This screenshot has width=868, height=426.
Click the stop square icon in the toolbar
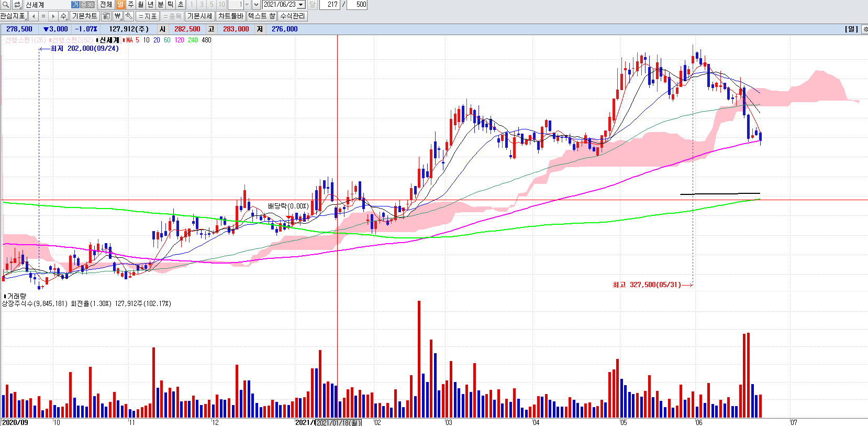tap(43, 16)
